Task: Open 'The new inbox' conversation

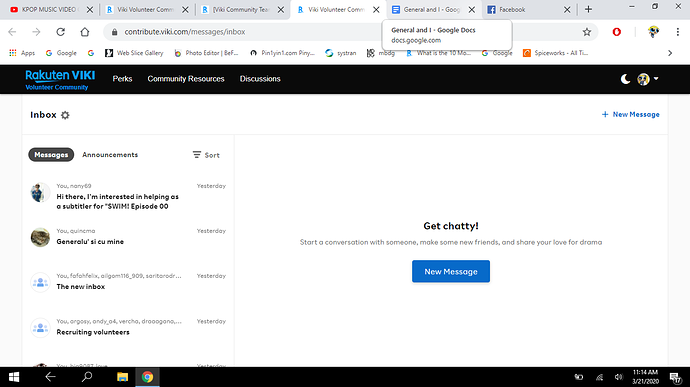Action: tap(128, 282)
